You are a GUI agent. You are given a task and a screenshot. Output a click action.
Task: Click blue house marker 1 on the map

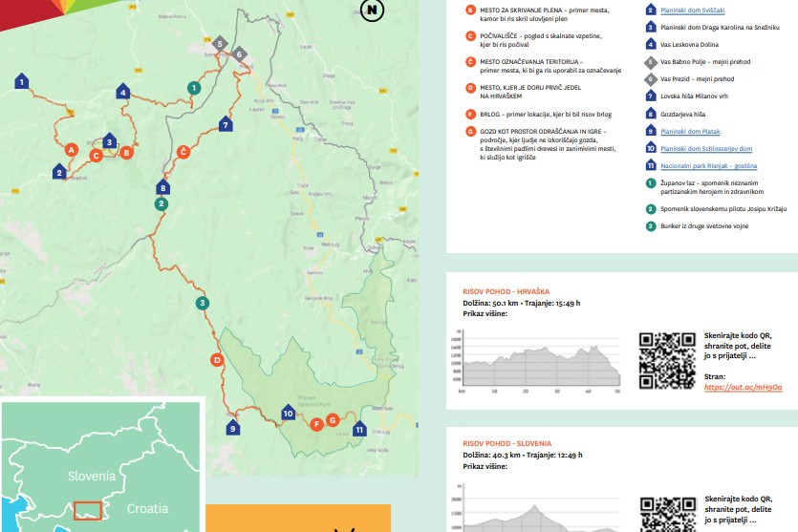pyautogui.click(x=20, y=82)
